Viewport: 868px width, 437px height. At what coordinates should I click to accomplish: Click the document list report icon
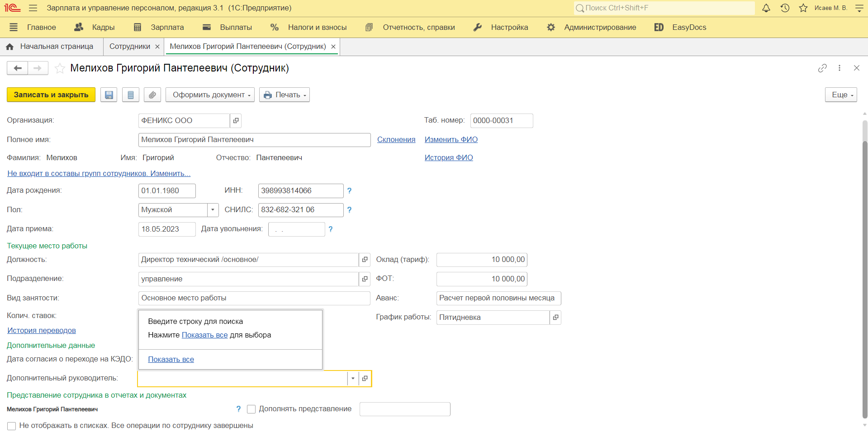pyautogui.click(x=131, y=95)
